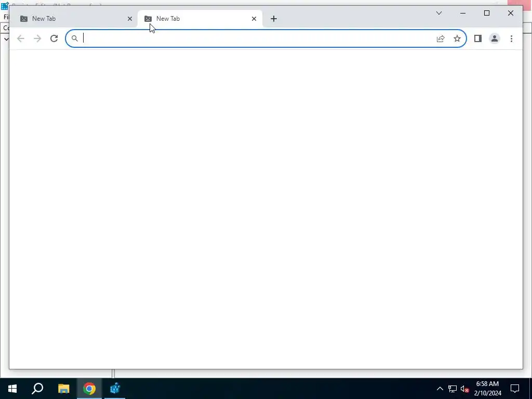Viewport: 532px width, 399px height.
Task: Show hidden system tray icons
Action: coord(440,389)
